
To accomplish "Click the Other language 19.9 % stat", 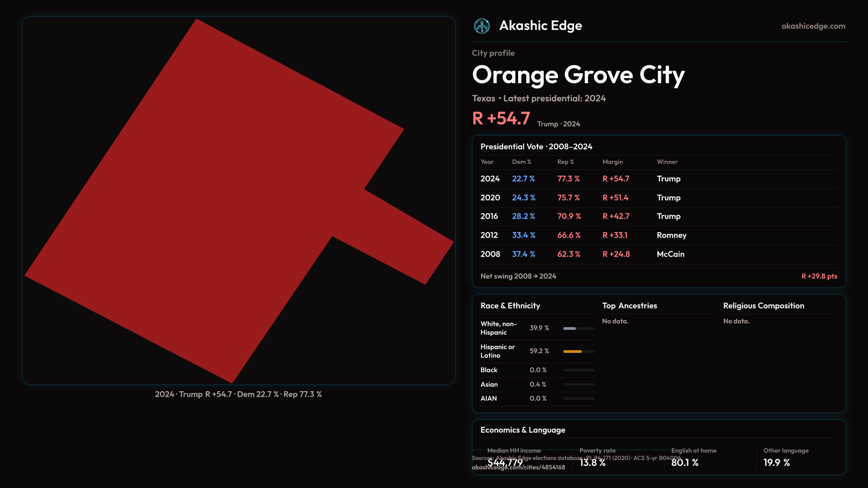I will [776, 463].
